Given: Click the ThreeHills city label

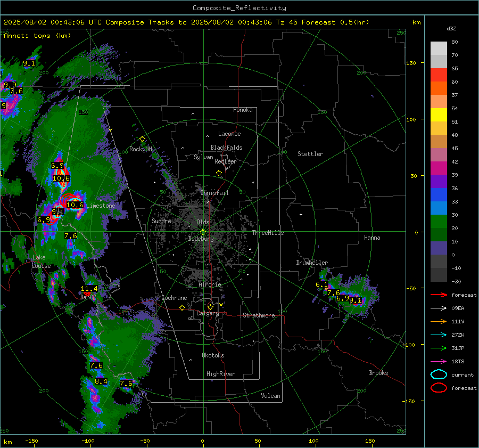Looking at the screenshot, I should 268,233.
